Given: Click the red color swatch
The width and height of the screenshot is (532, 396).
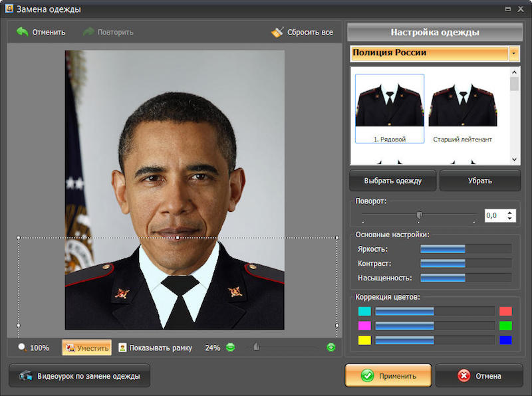Looking at the screenshot, I should [505, 311].
